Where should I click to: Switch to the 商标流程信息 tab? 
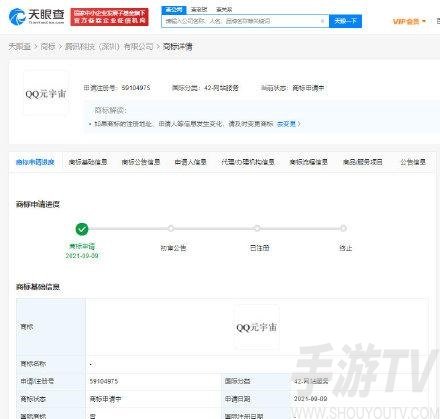point(309,162)
